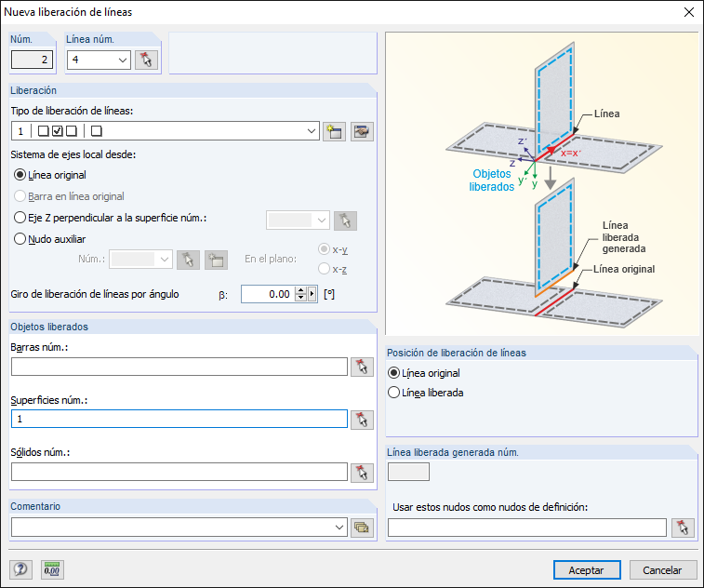Click Cancelar button
The image size is (704, 588).
pyautogui.click(x=663, y=570)
